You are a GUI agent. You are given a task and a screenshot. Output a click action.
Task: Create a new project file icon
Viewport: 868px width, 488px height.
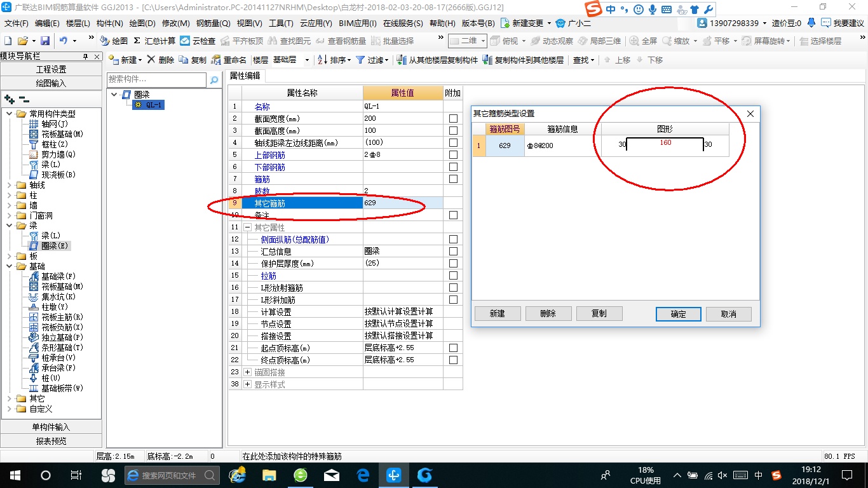[8, 41]
